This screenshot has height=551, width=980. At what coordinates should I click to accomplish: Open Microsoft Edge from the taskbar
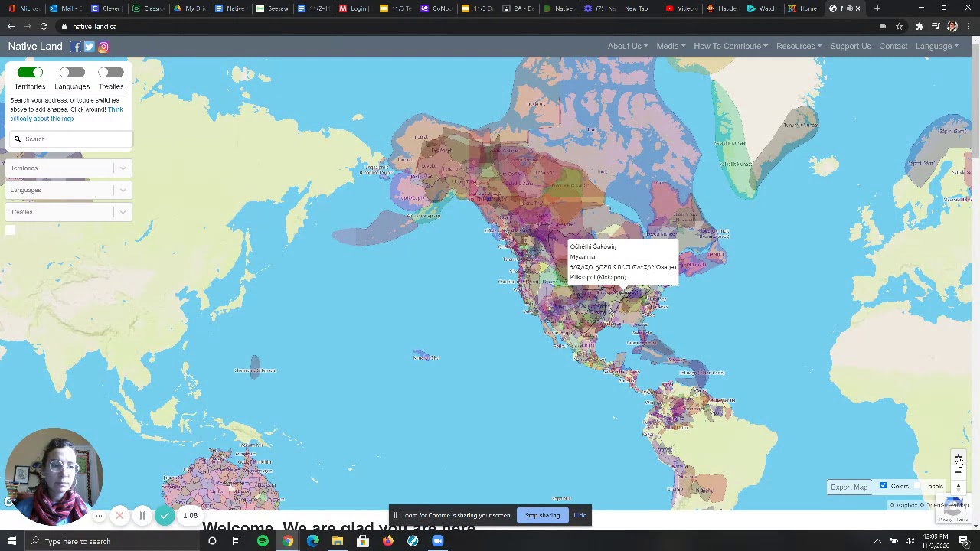coord(312,541)
